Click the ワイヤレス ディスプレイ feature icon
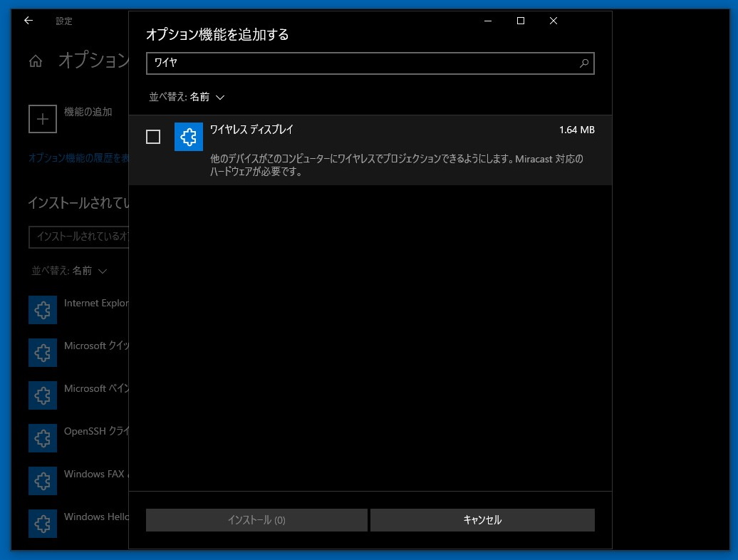The height and width of the screenshot is (560, 738). (x=189, y=137)
